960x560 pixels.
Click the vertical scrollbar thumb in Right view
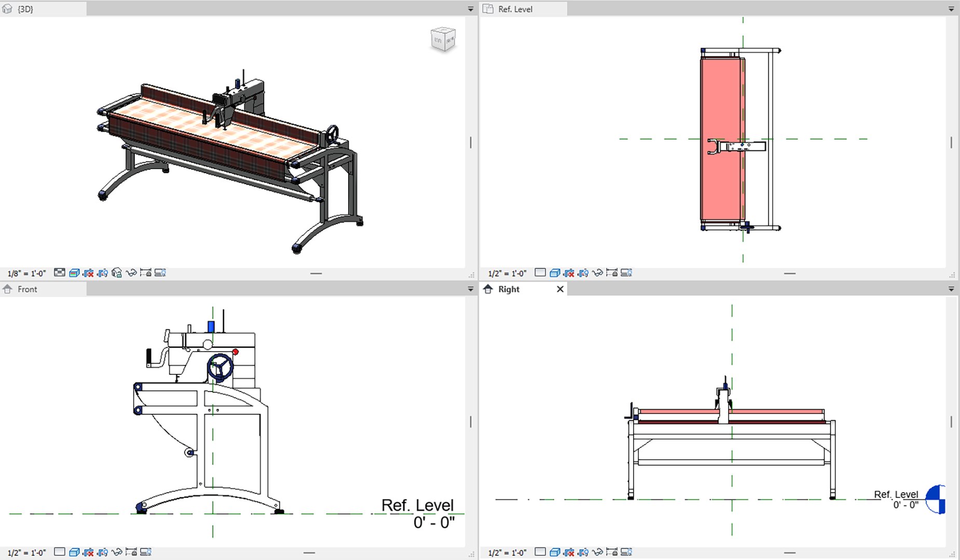951,422
